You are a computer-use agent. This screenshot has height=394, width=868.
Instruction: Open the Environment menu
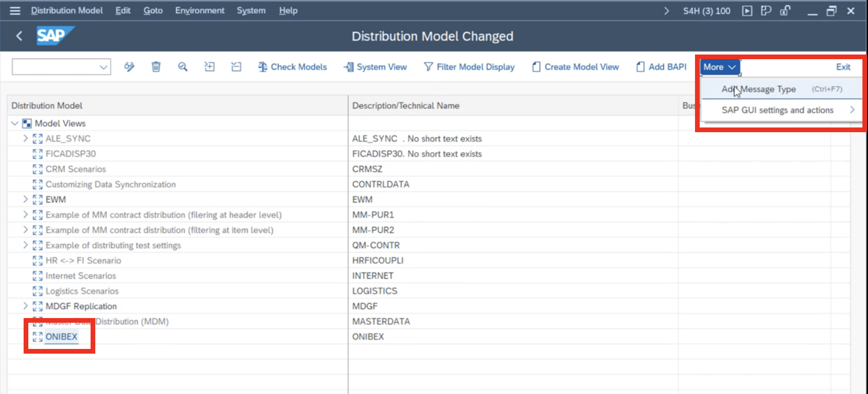coord(200,11)
